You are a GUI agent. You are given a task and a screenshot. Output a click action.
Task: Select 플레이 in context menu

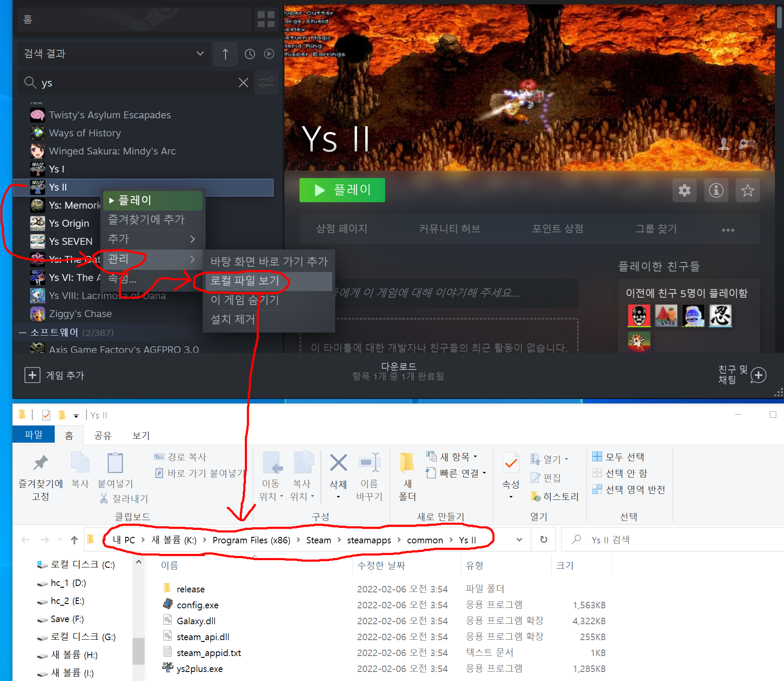point(153,200)
